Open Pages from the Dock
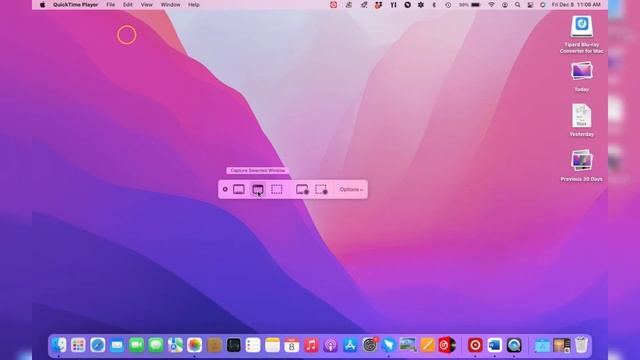The height and width of the screenshot is (360, 640). pyautogui.click(x=427, y=345)
